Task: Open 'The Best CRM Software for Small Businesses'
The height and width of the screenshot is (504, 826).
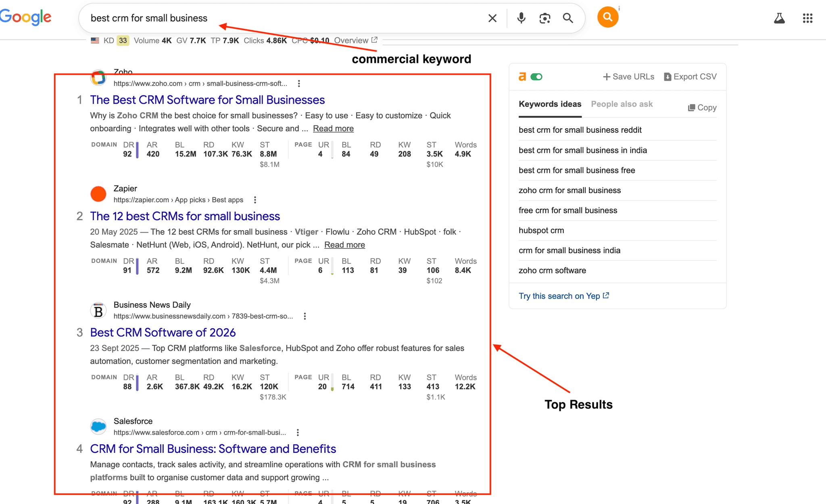Action: (x=207, y=100)
